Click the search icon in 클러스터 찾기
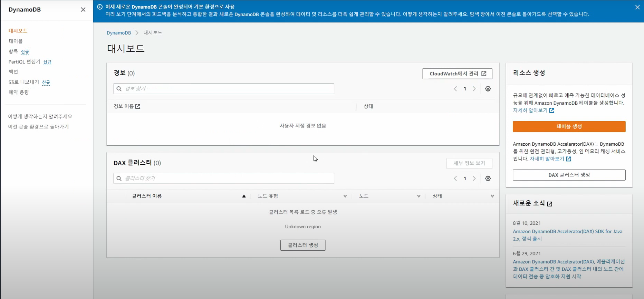The height and width of the screenshot is (299, 644). [119, 179]
